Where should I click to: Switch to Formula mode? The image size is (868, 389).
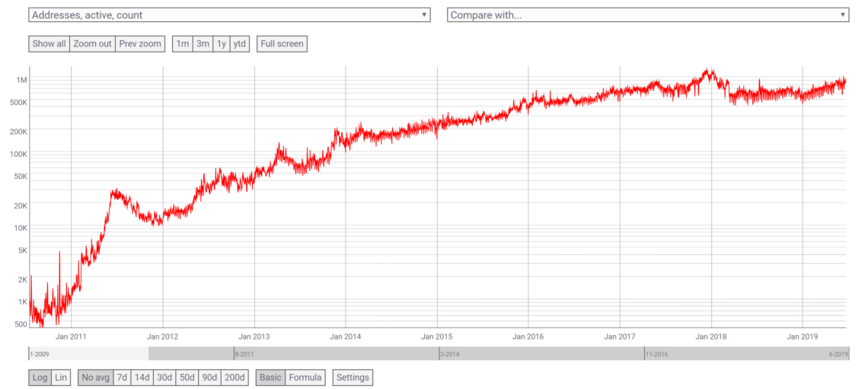tap(305, 378)
